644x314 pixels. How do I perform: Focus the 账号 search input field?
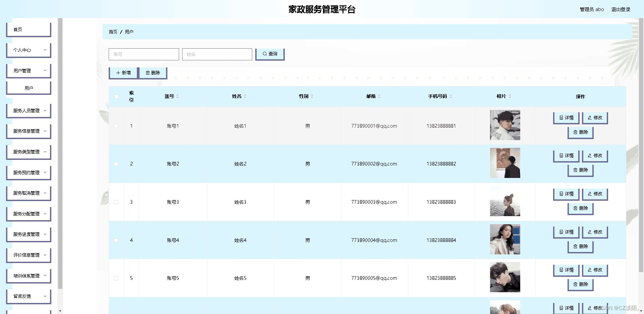click(x=144, y=54)
